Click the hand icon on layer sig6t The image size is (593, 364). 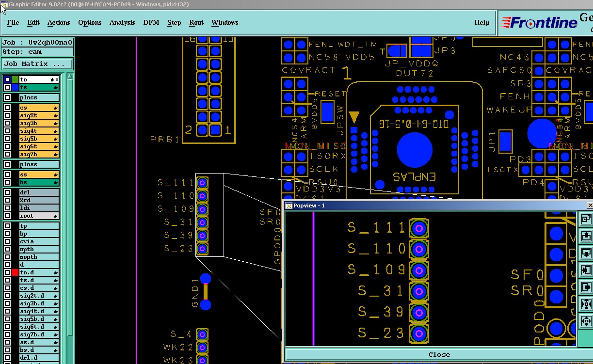tap(56, 146)
